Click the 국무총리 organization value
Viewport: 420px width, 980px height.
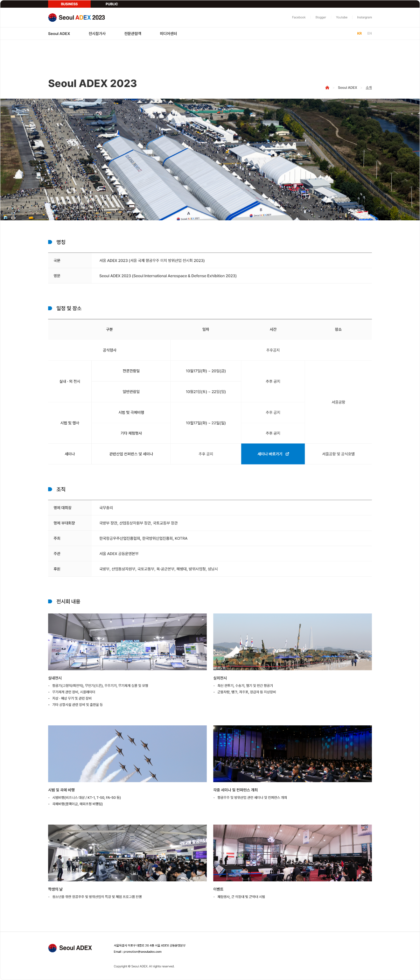tap(106, 508)
